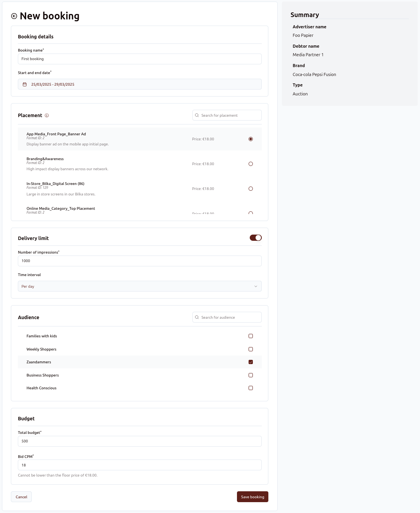Click the Cancel button

click(x=21, y=497)
